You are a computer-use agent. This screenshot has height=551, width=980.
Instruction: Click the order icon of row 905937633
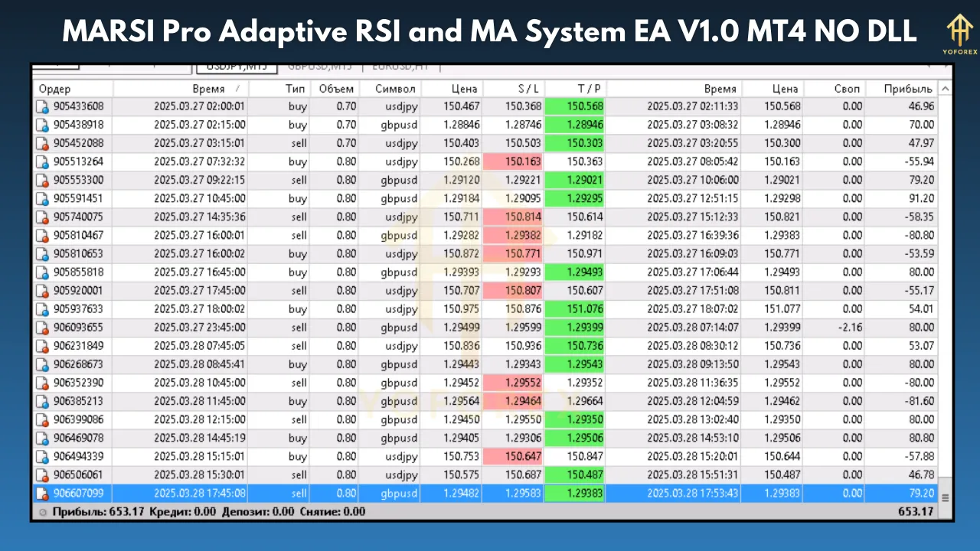44,309
